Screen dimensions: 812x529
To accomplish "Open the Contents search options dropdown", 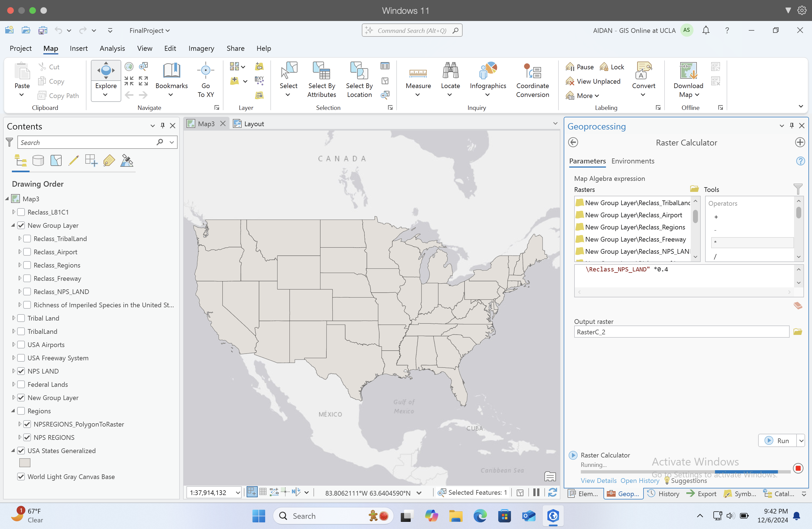I will click(172, 142).
